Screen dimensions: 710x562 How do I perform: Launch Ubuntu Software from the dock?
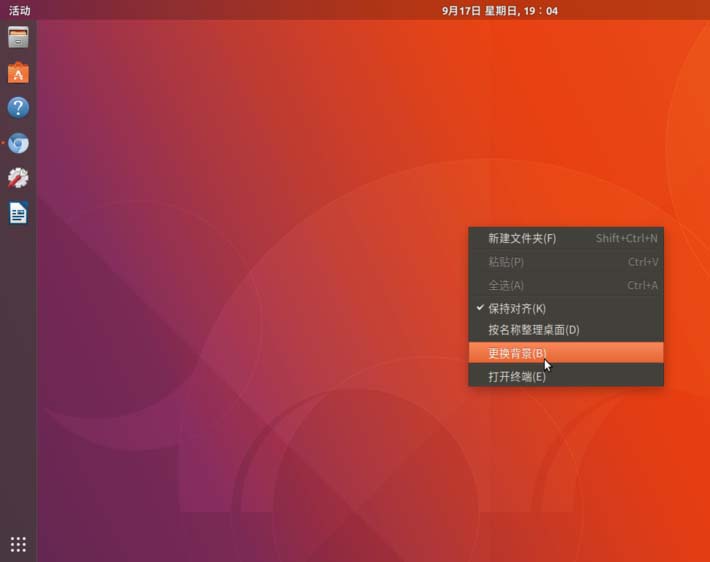pos(18,72)
